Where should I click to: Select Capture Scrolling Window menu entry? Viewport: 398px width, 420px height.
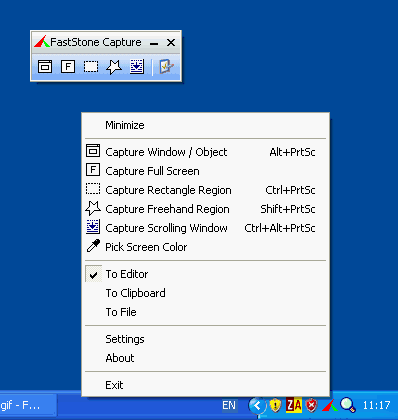click(205, 228)
